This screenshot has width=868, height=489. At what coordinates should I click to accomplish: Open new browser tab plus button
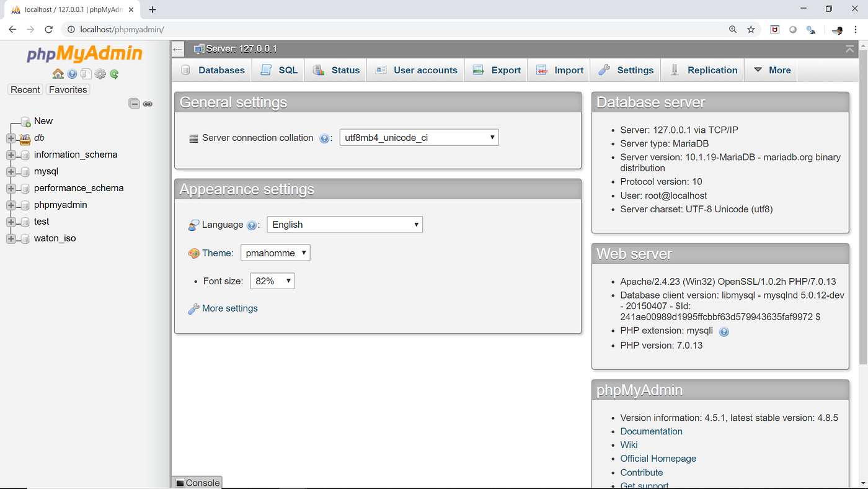point(153,9)
